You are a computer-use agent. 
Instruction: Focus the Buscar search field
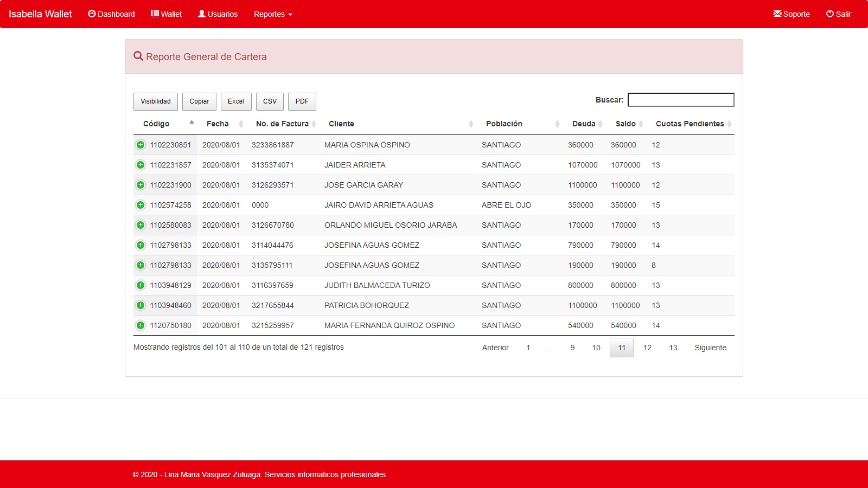click(680, 100)
